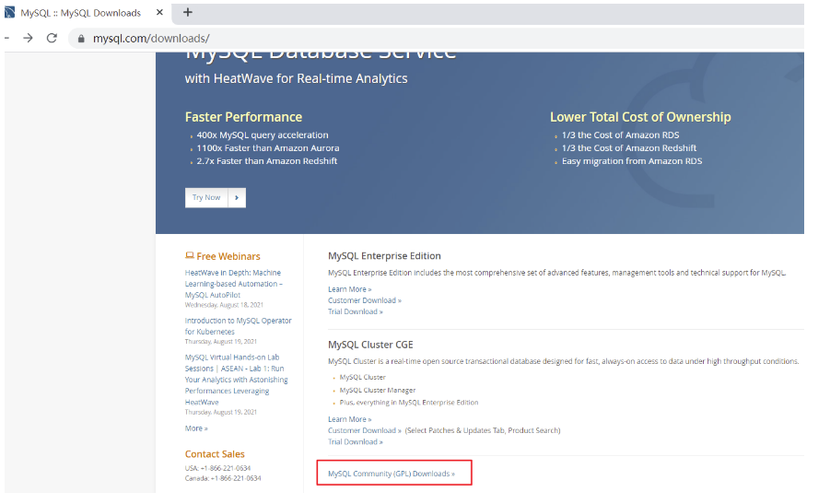The width and height of the screenshot is (830, 504).
Task: Click the Contact Sales heading
Action: [215, 454]
